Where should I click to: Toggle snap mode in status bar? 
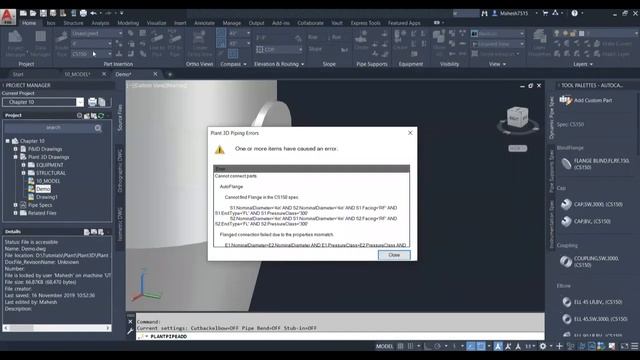pos(410,346)
